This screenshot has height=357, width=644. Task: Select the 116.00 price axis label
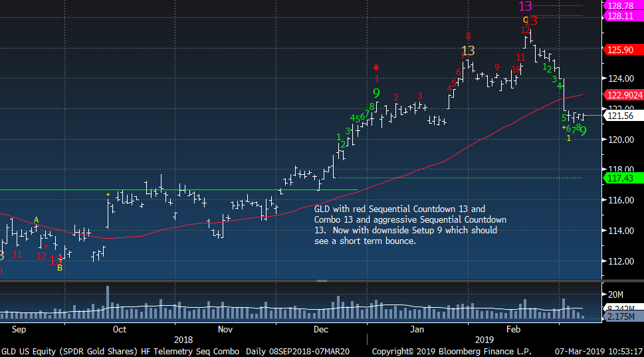621,200
